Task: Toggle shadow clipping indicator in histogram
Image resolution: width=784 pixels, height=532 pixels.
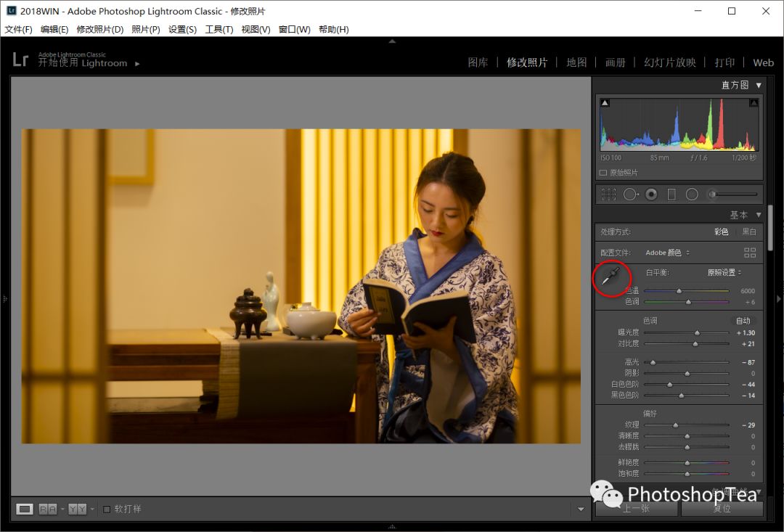Action: tap(605, 103)
